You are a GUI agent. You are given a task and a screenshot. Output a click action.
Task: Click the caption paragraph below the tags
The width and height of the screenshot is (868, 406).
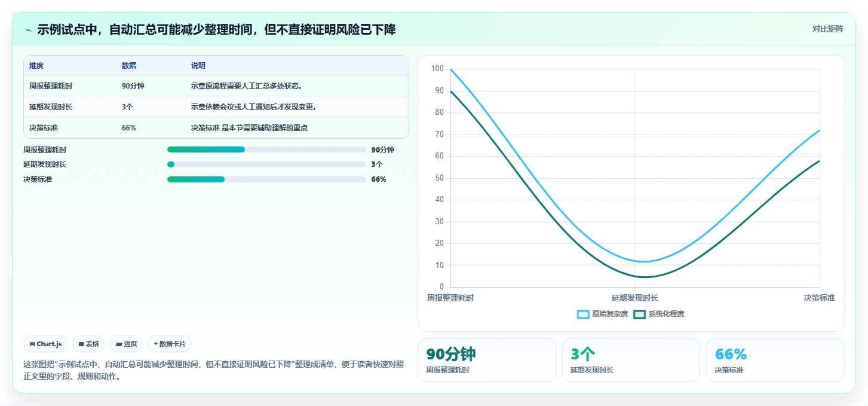214,371
